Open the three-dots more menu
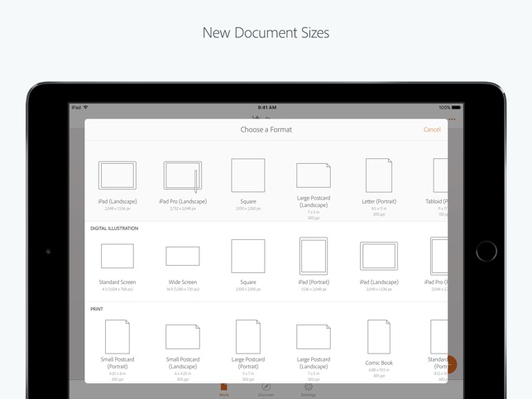 point(452,119)
